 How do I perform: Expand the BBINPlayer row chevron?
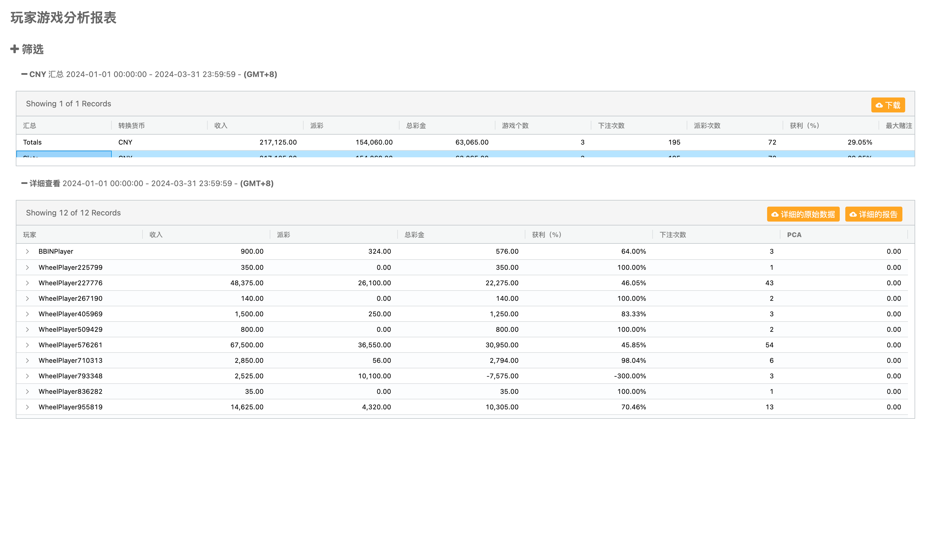[x=27, y=251]
